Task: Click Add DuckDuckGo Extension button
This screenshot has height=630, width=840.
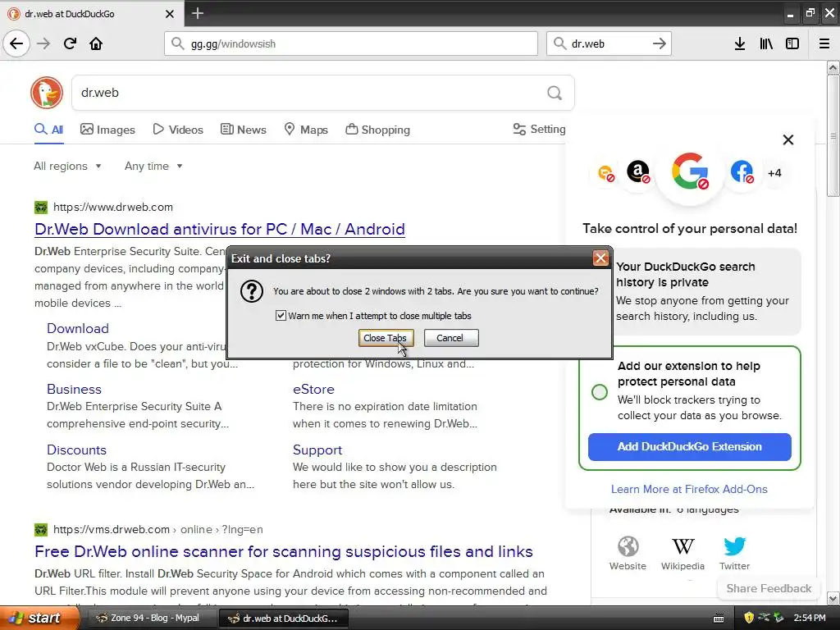Action: [x=689, y=447]
